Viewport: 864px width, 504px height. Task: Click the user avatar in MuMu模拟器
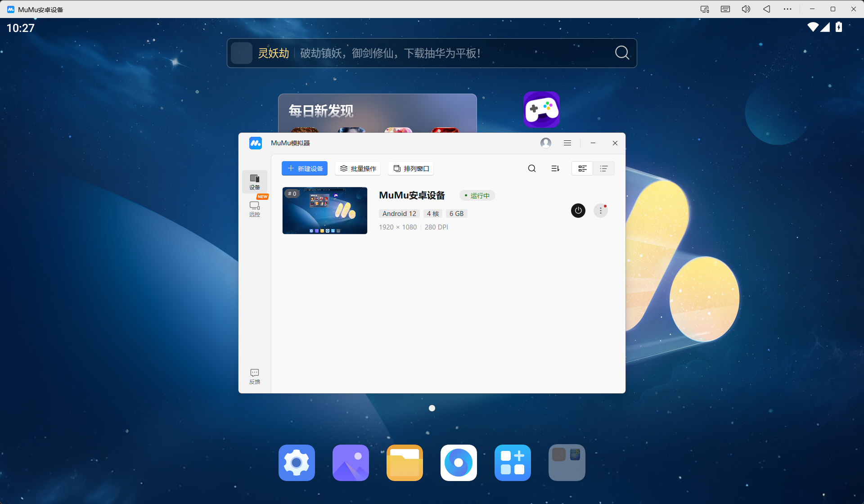[x=546, y=143]
